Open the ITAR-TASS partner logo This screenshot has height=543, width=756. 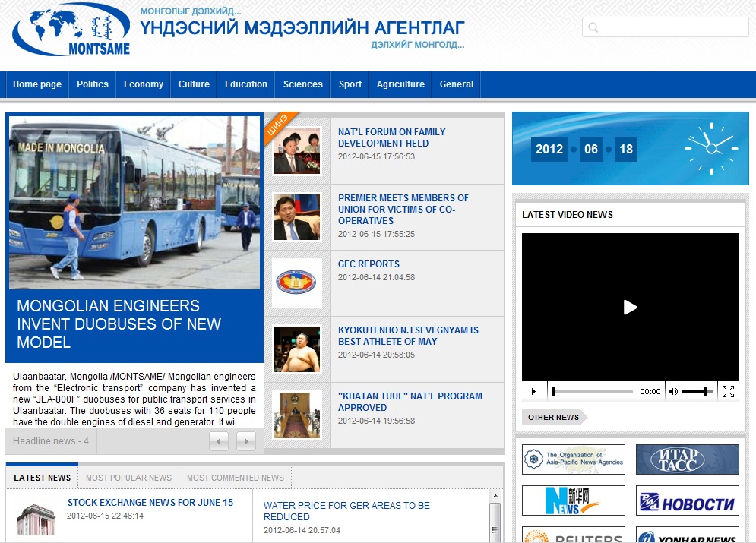pos(687,459)
